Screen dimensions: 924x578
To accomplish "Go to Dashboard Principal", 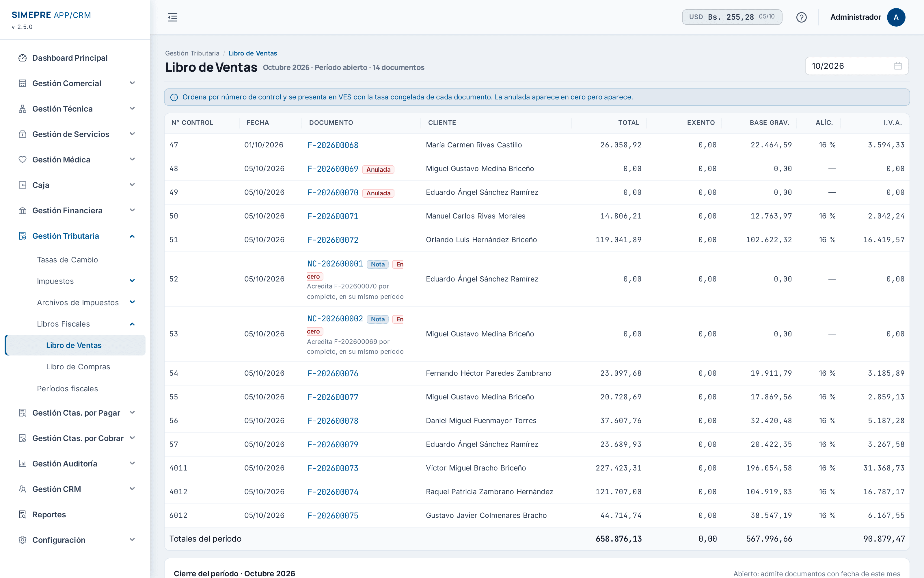I will click(70, 58).
